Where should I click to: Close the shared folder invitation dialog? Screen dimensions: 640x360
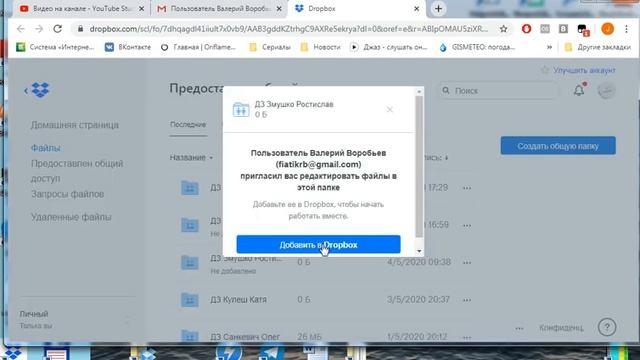390,109
